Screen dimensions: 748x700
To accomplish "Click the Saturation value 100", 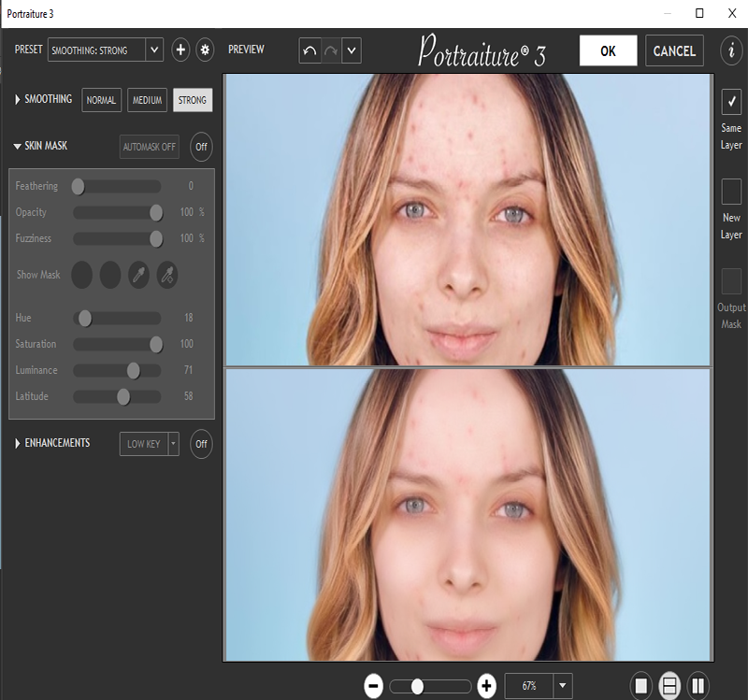I will (186, 344).
